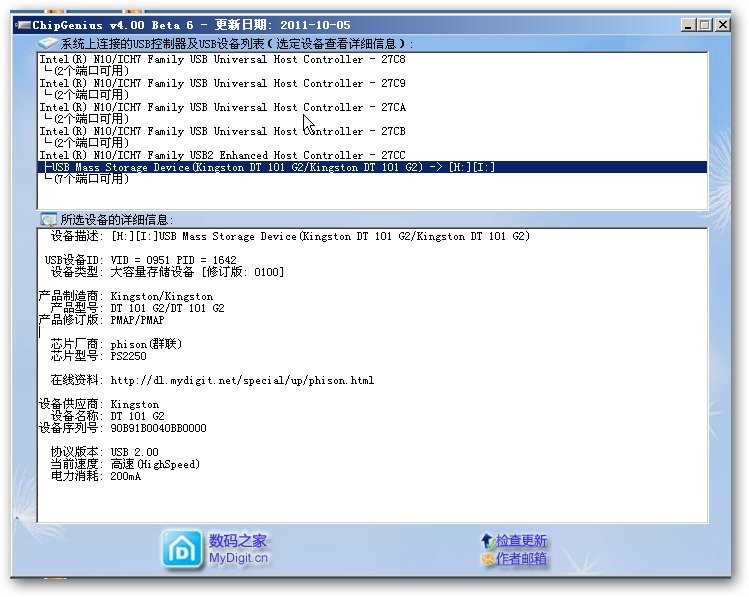The image size is (749, 597).
Task: Close the ChipGenius window
Action: pos(722,25)
